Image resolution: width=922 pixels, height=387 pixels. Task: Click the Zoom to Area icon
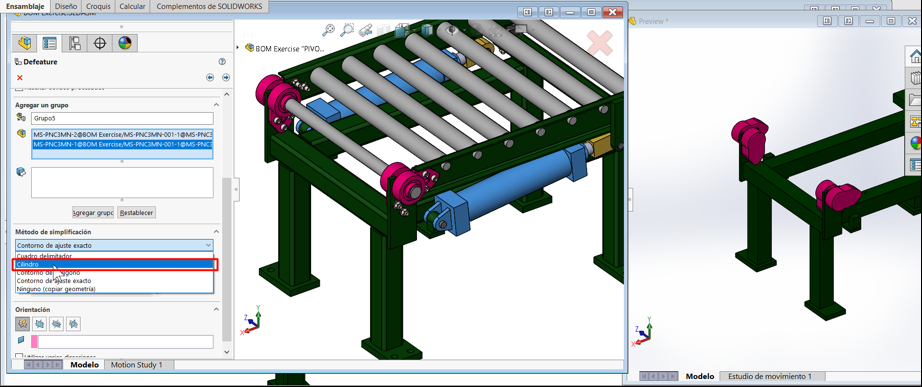click(348, 29)
